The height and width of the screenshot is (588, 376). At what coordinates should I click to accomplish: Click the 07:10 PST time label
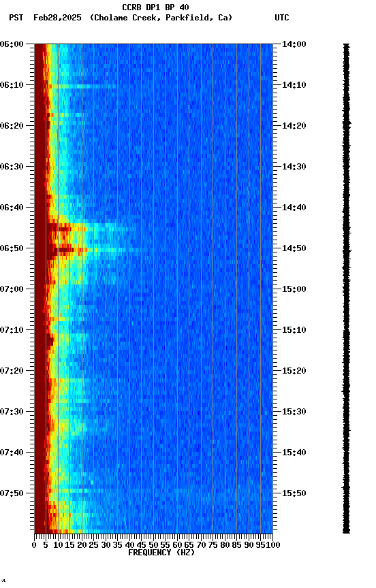pyautogui.click(x=12, y=330)
